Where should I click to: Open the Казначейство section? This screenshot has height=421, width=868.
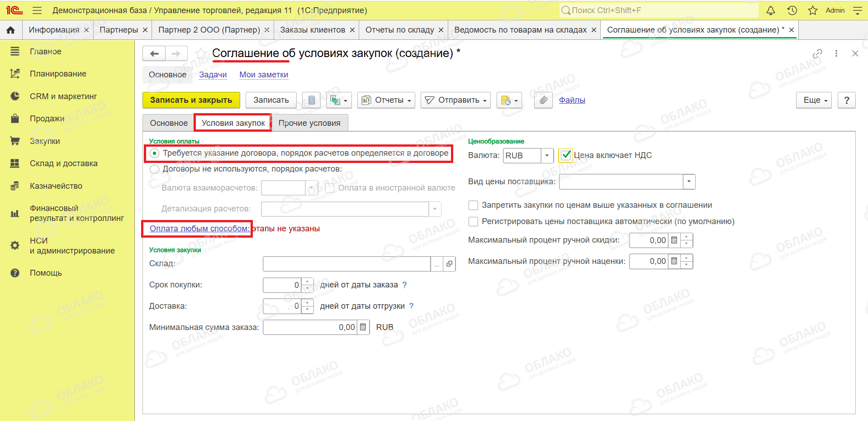56,186
